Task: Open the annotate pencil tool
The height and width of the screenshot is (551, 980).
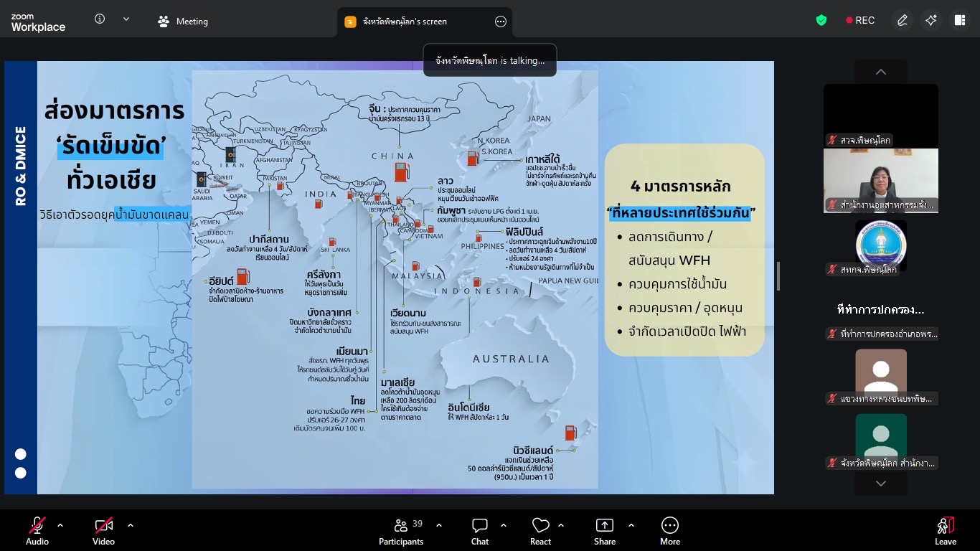Action: (x=903, y=21)
